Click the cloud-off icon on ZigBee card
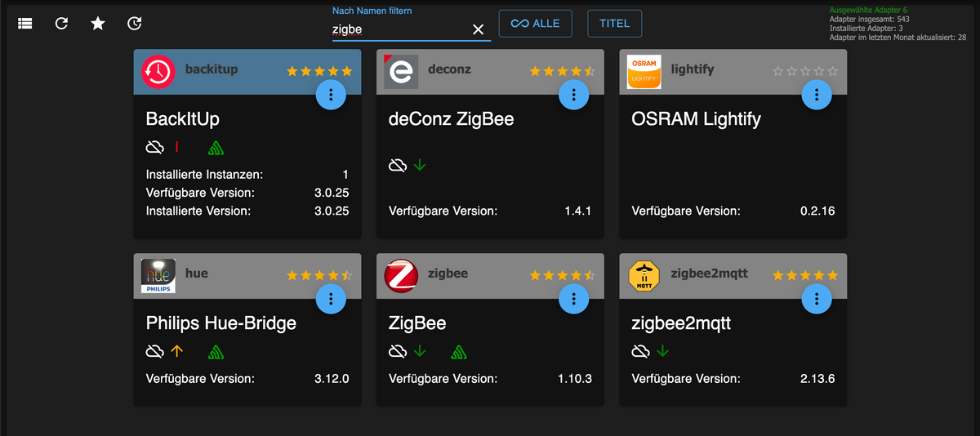Image resolution: width=980 pixels, height=436 pixels. 398,351
